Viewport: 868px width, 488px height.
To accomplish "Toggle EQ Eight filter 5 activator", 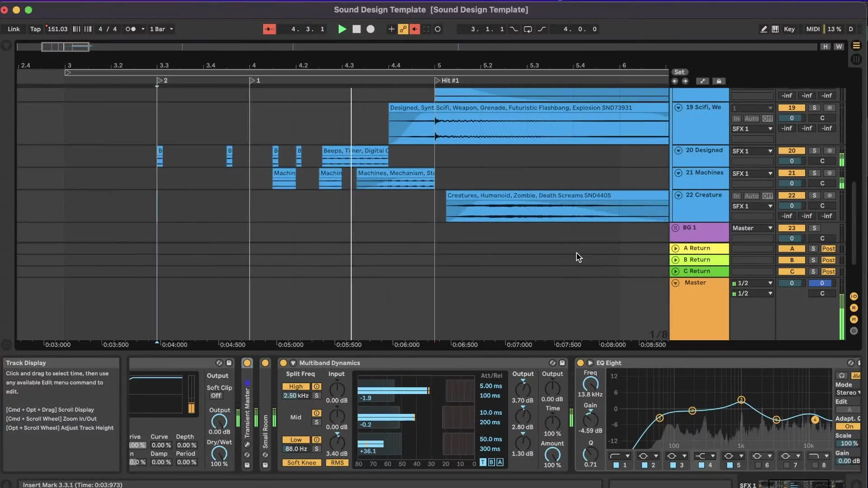I will click(x=730, y=465).
